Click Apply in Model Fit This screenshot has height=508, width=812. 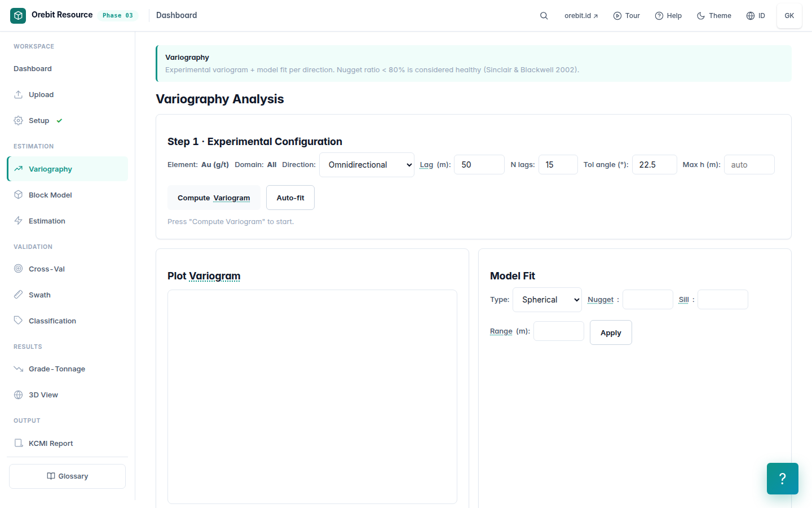pyautogui.click(x=611, y=332)
